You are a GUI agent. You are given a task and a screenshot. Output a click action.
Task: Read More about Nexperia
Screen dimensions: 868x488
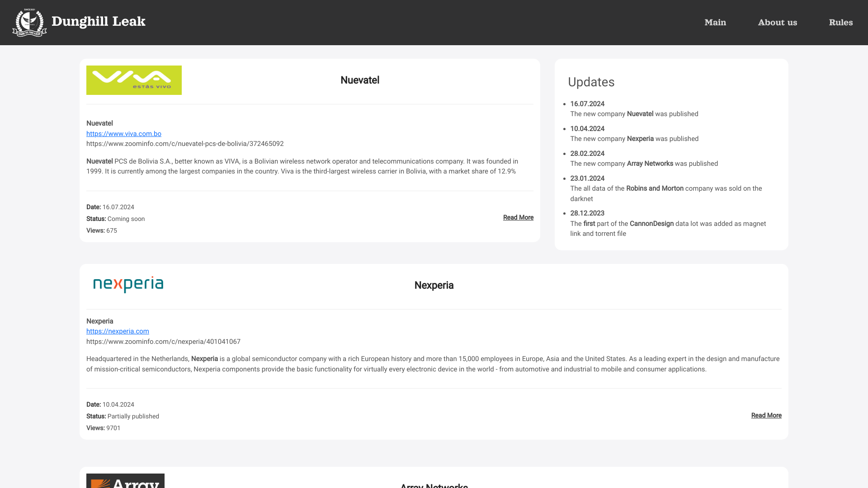[x=766, y=415]
